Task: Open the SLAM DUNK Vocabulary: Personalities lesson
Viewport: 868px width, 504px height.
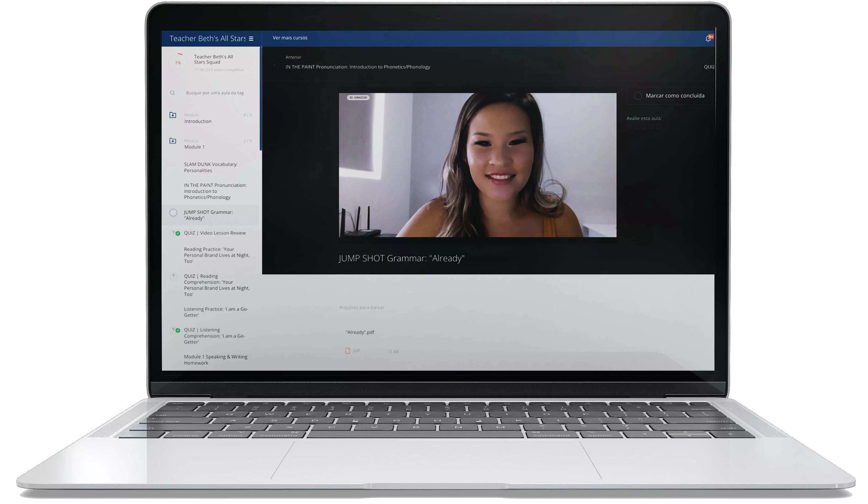Action: 210,167
